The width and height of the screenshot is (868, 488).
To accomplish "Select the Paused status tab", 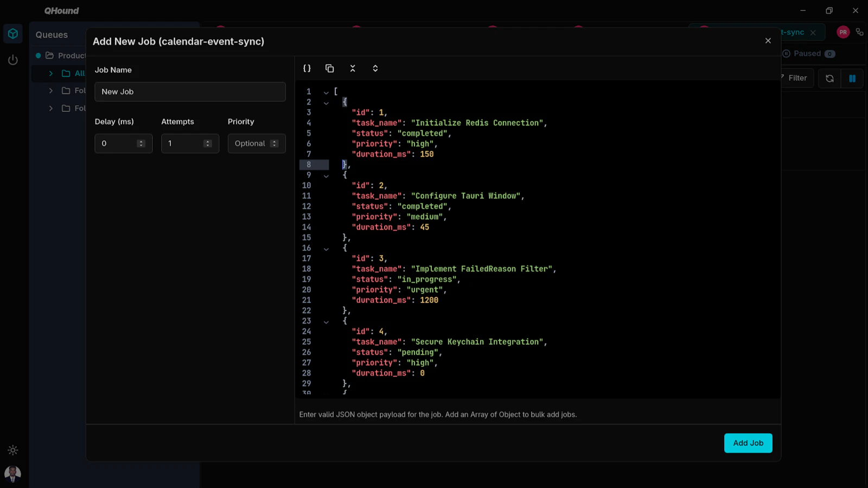I will tap(808, 53).
